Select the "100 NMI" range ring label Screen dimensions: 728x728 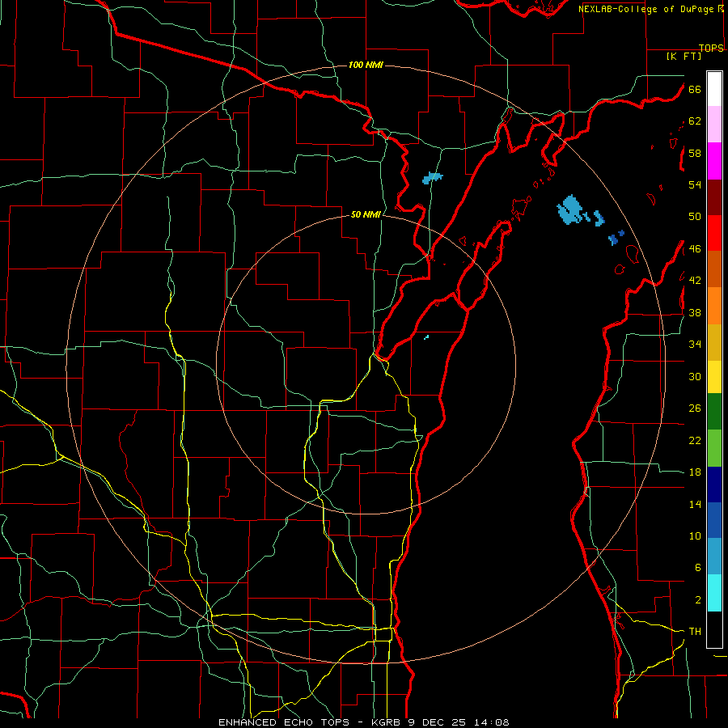click(x=366, y=65)
